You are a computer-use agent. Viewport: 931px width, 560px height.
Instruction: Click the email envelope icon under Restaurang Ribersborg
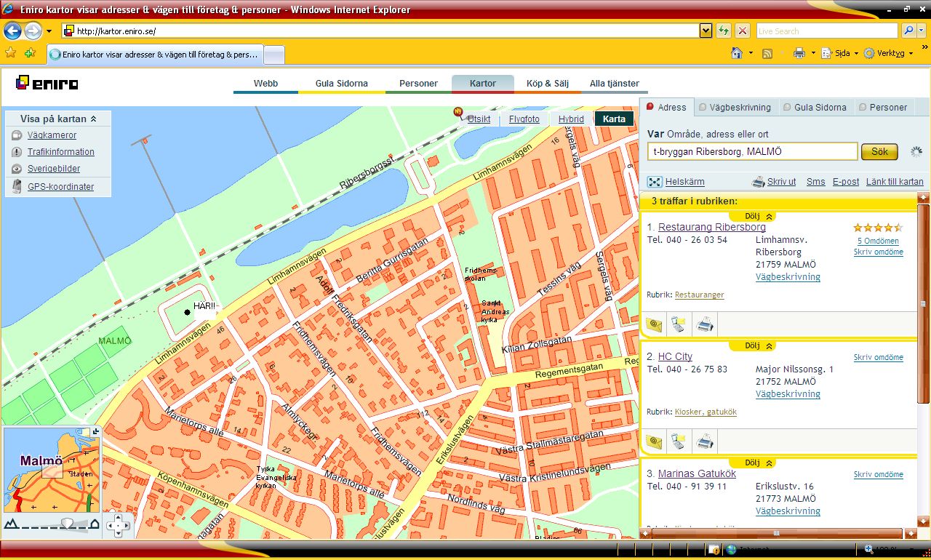click(654, 324)
